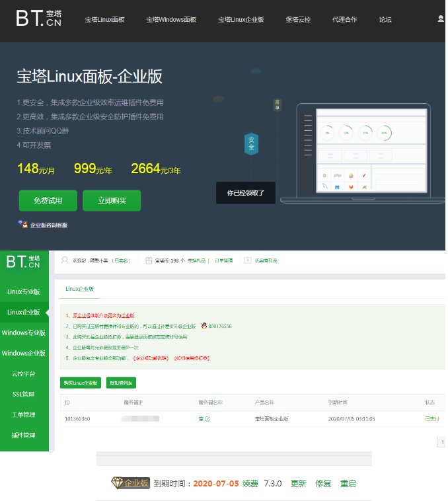Open the 如何使用抵扣券 red link
This screenshot has height=501, width=448.
[x=192, y=358]
